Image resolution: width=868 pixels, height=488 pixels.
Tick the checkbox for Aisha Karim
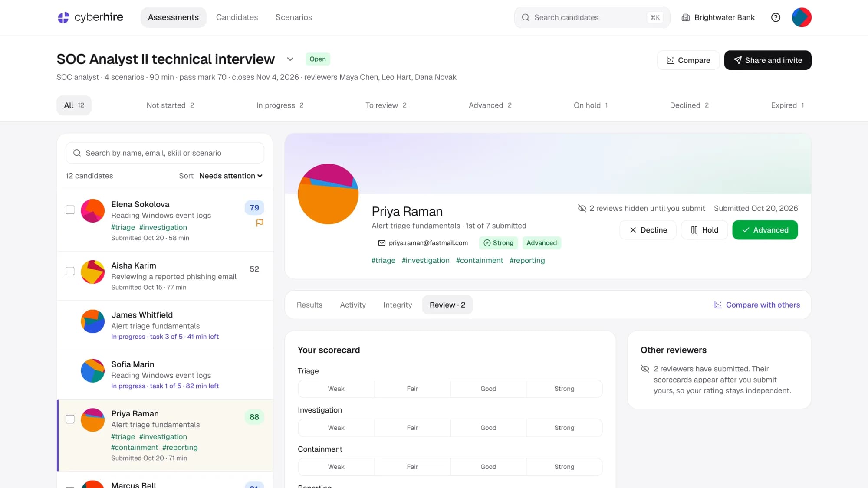click(70, 271)
